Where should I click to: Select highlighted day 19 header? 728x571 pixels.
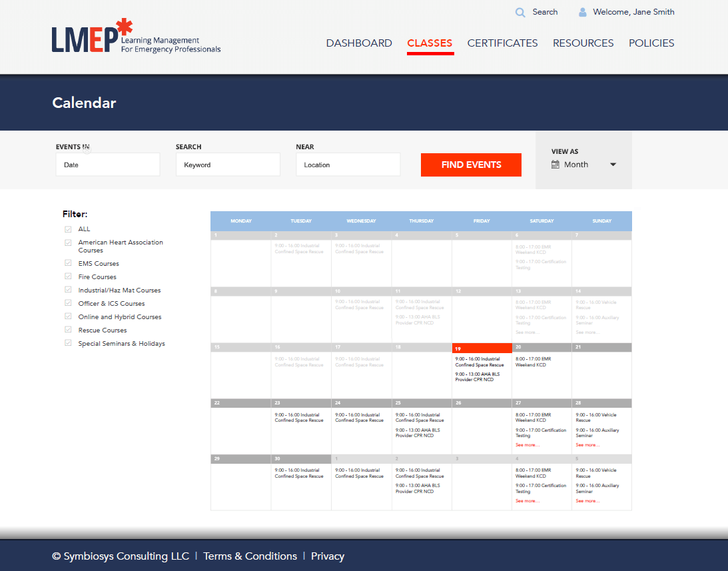tap(482, 348)
